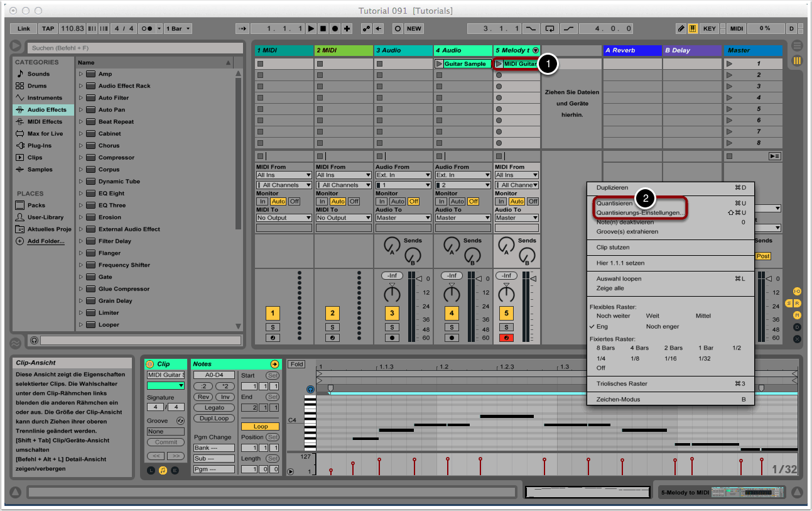The height and width of the screenshot is (511, 812).
Task: Choose Triolisches Raster menu entry
Action: pos(622,384)
